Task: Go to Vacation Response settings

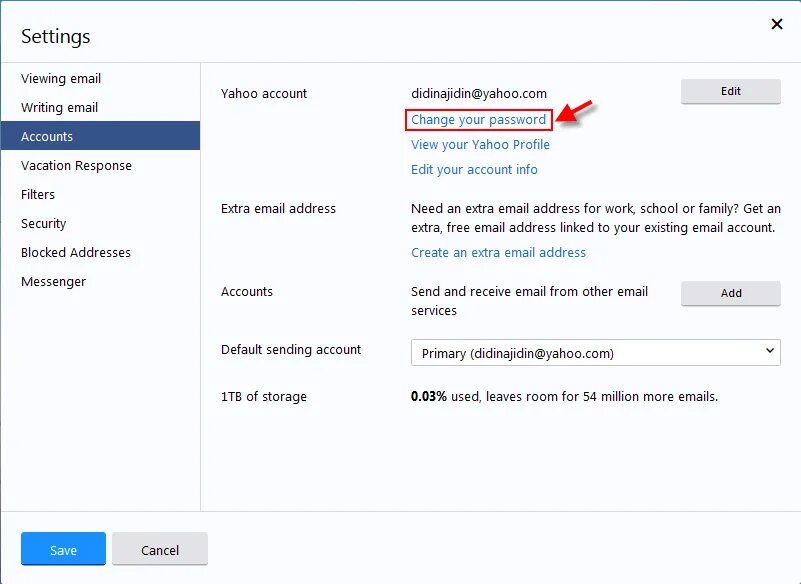Action: [100, 165]
